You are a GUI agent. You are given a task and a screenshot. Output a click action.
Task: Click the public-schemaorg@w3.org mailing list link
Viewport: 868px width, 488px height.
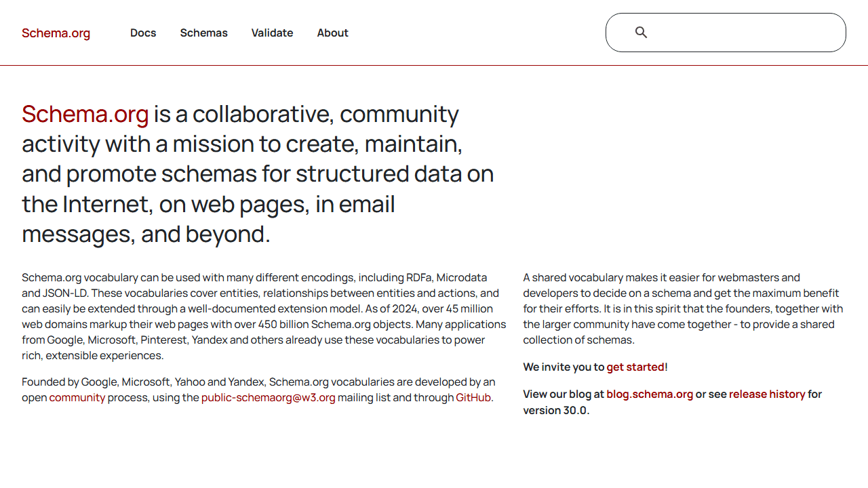(x=268, y=397)
